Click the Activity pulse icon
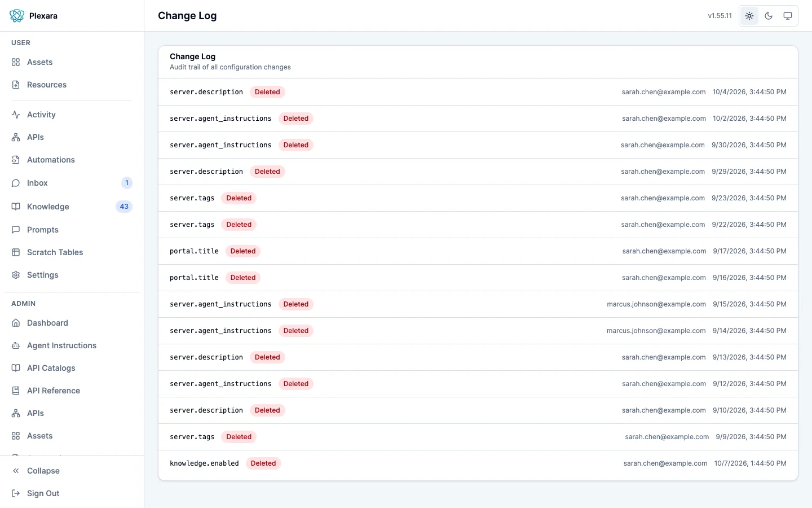 16,115
